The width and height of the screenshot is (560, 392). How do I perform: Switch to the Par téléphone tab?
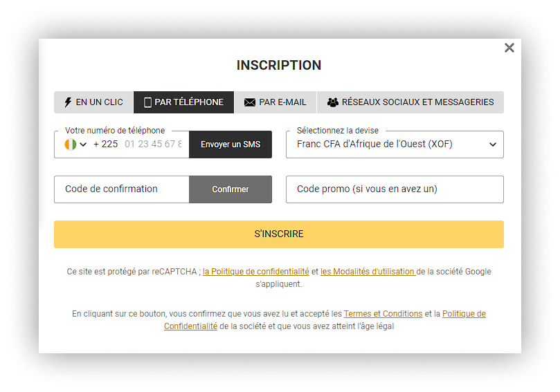tap(183, 102)
